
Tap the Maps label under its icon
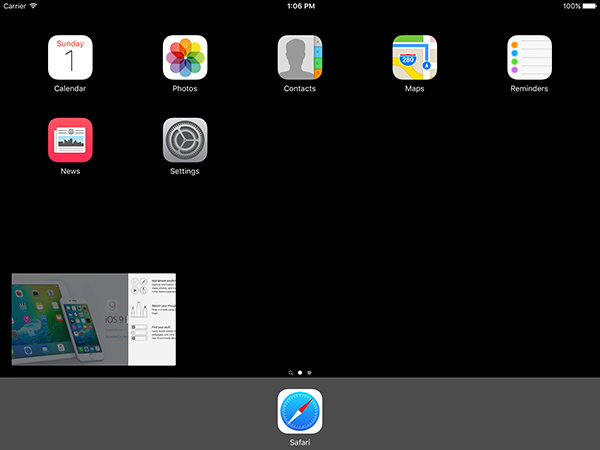tap(414, 89)
